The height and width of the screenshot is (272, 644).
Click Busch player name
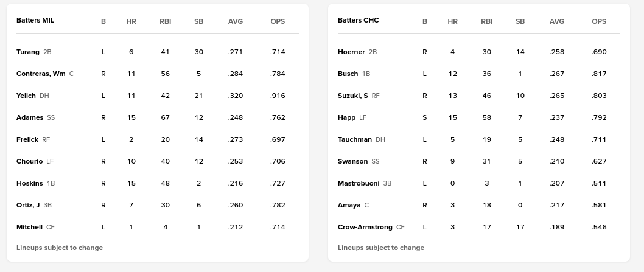(348, 74)
